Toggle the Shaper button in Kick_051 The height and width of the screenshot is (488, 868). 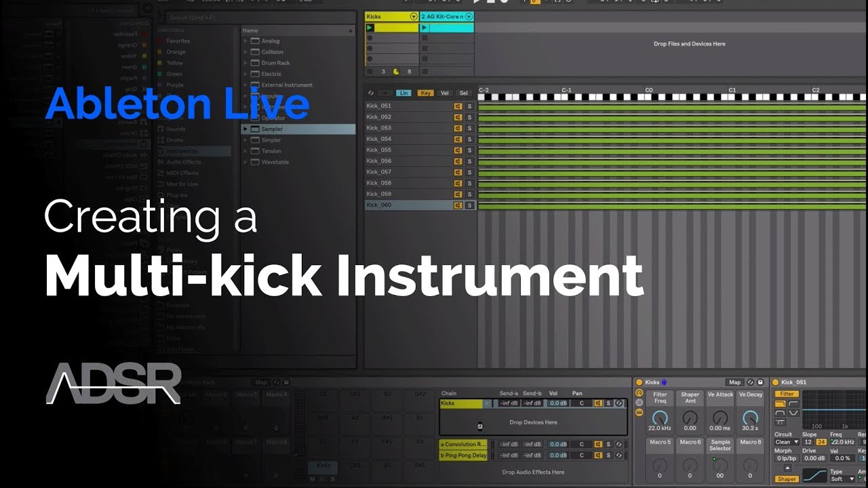pyautogui.click(x=787, y=479)
